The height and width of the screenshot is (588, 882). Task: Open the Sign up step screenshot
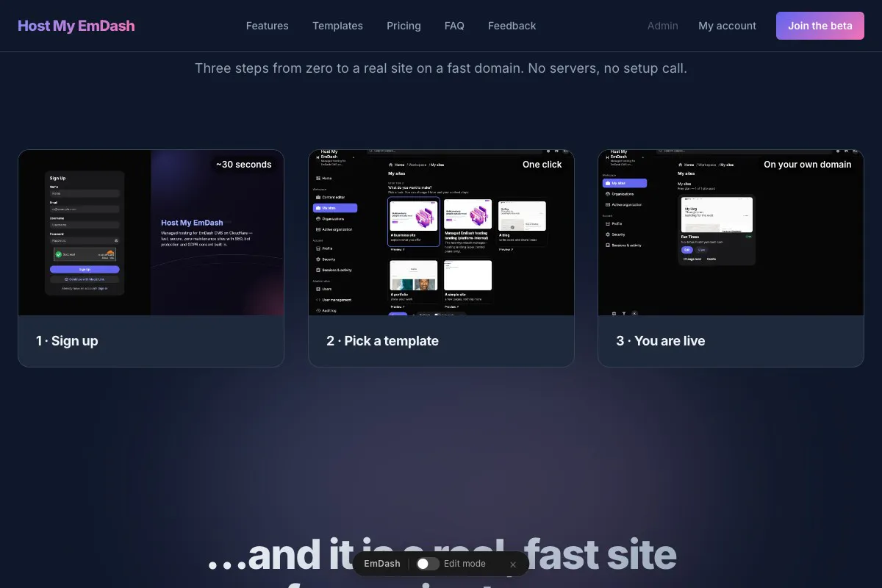pos(151,232)
